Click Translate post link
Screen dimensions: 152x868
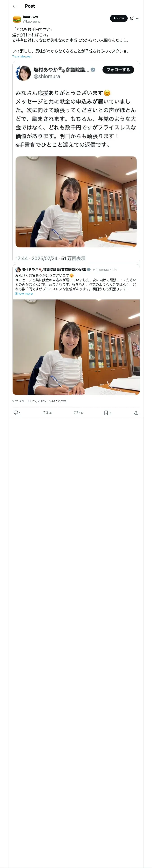click(22, 56)
